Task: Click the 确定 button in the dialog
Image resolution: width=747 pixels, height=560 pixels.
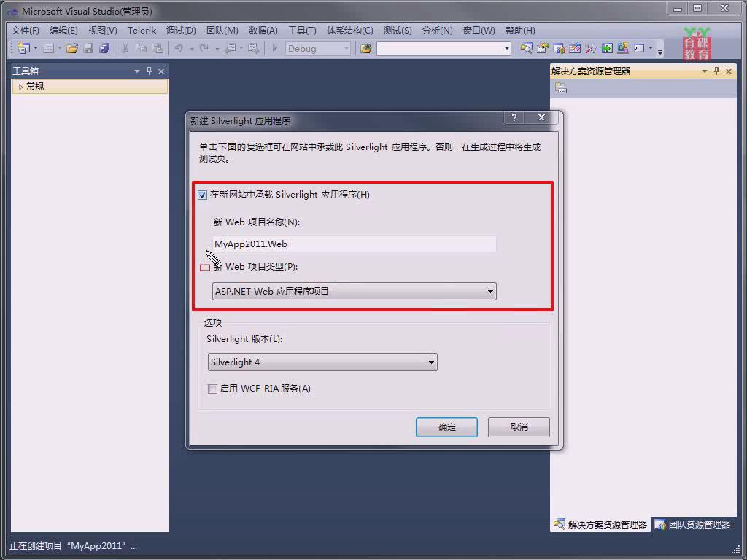Action: [x=446, y=427]
